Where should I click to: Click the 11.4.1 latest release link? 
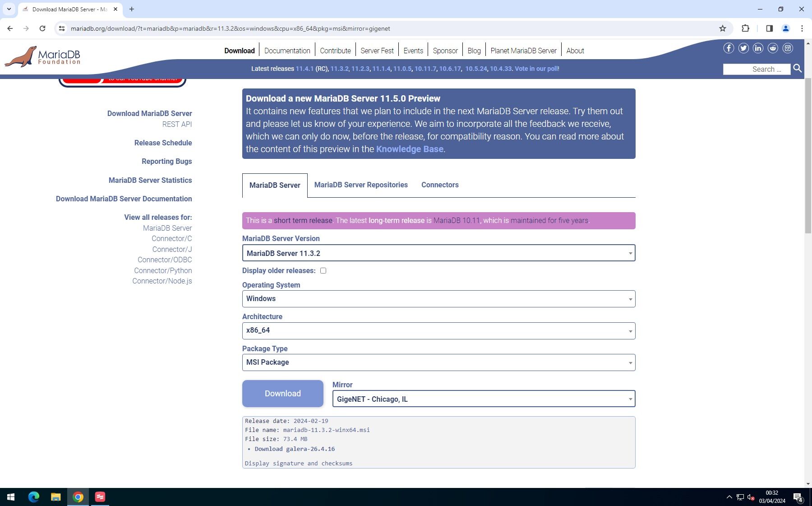(304, 69)
